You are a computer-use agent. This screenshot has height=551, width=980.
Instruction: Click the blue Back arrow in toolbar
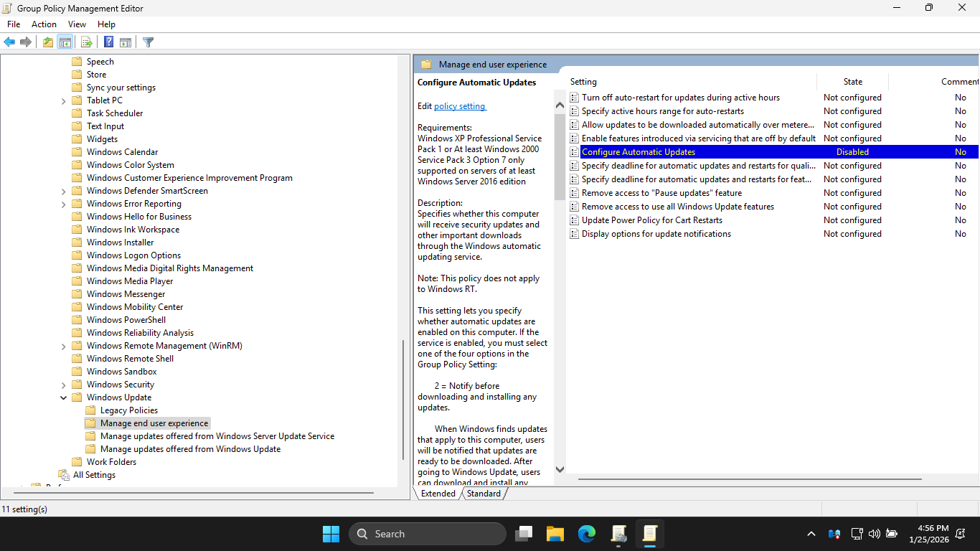pyautogui.click(x=9, y=42)
